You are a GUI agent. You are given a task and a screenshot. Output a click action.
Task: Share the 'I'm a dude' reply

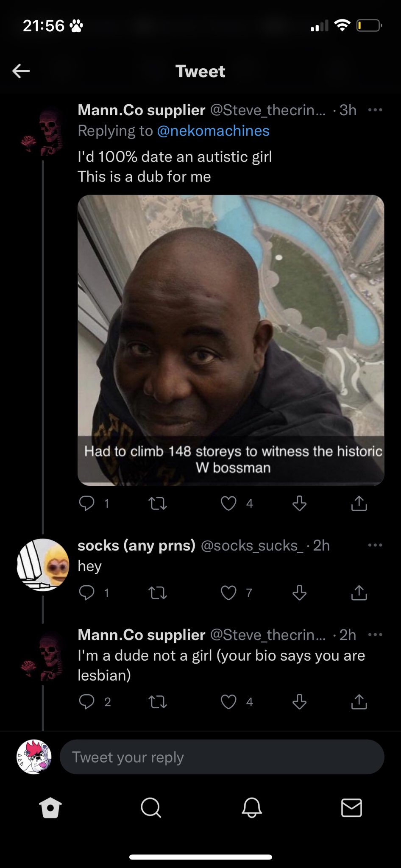(359, 701)
